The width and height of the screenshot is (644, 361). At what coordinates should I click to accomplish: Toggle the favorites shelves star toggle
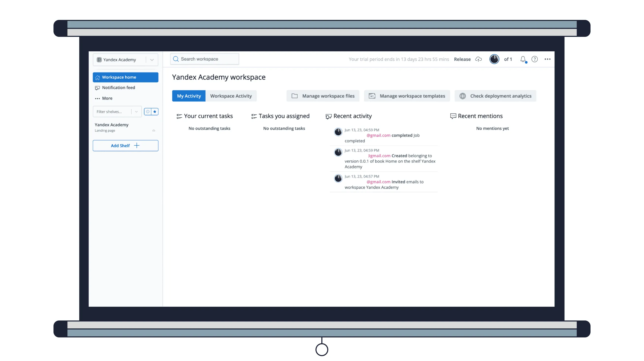154,112
